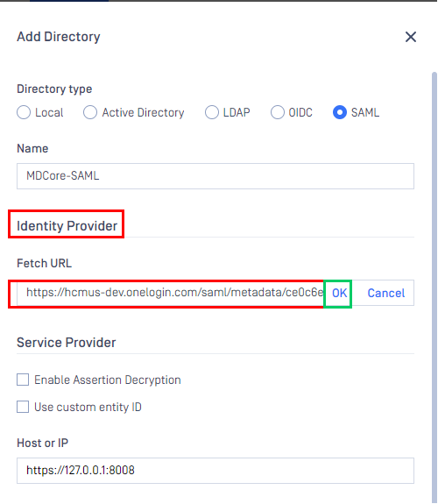Screen dimensions: 438x504
Task: Check Use custom entity ID
Action: coord(23,407)
